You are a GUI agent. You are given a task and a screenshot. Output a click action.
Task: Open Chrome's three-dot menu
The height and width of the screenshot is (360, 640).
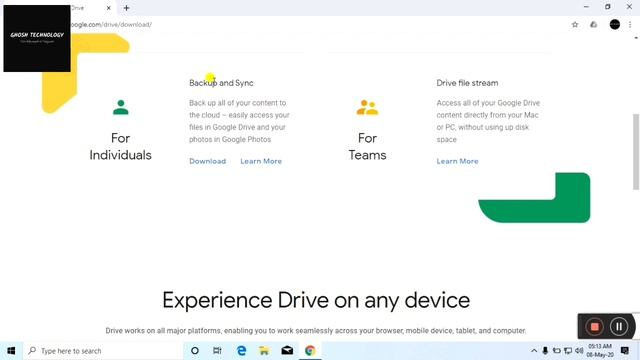[x=630, y=24]
